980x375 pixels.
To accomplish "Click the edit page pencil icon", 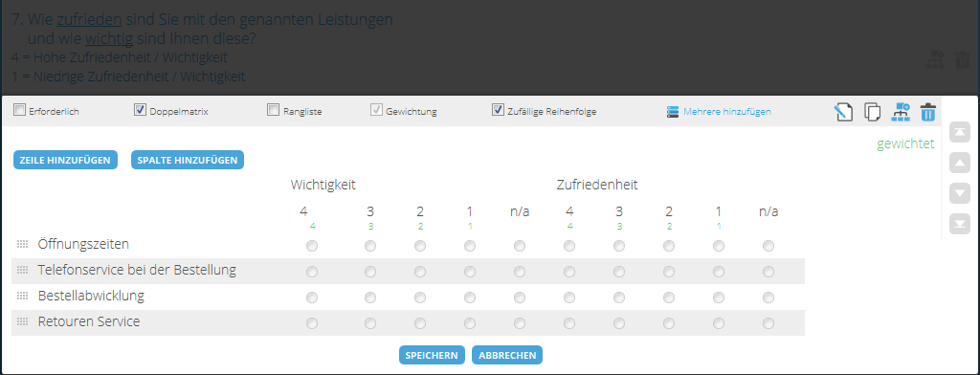I will (x=843, y=113).
